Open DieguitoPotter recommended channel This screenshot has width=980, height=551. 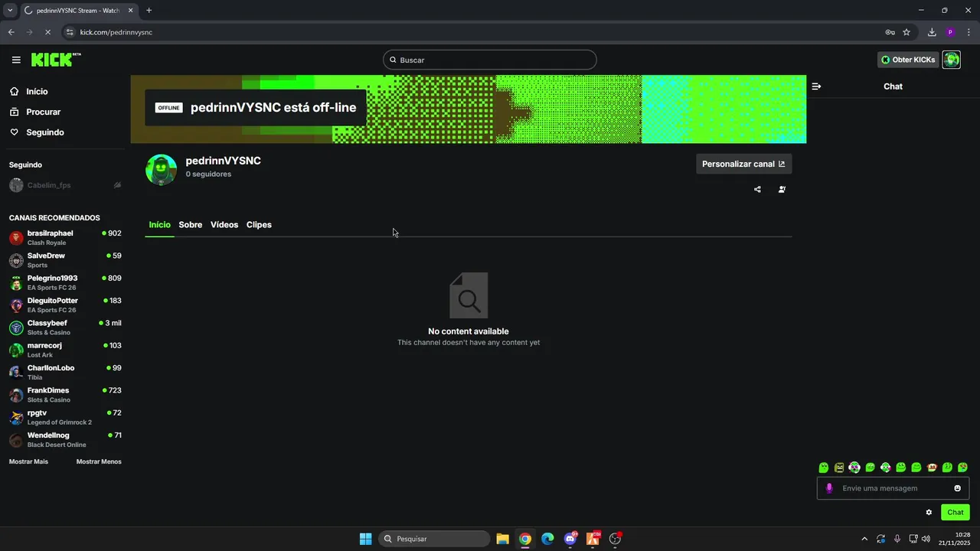pyautogui.click(x=65, y=305)
